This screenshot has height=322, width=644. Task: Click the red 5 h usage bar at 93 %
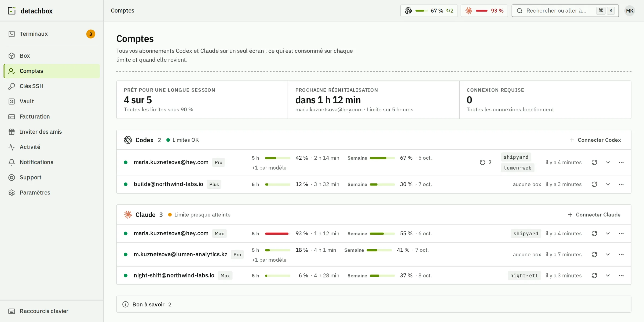tap(277, 234)
